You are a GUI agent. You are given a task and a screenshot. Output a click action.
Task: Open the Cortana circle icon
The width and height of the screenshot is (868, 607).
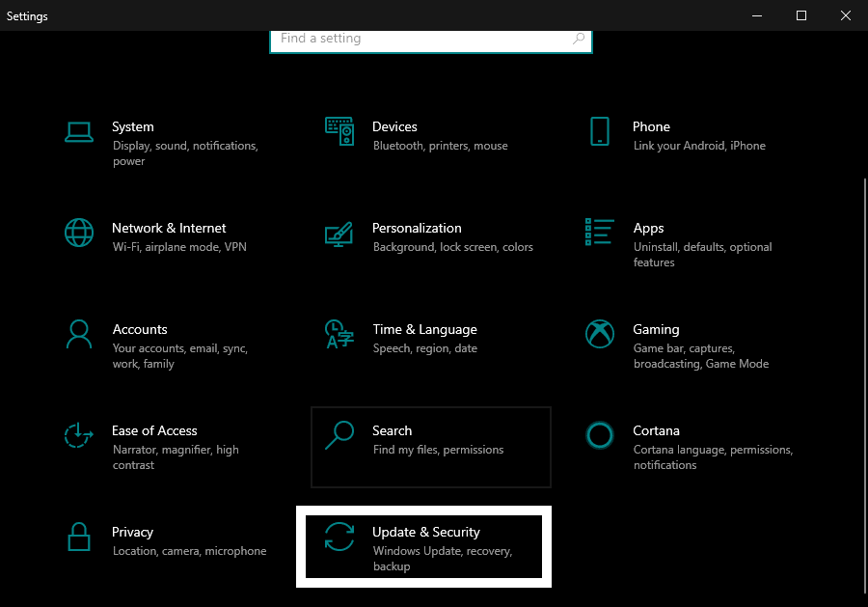point(600,435)
